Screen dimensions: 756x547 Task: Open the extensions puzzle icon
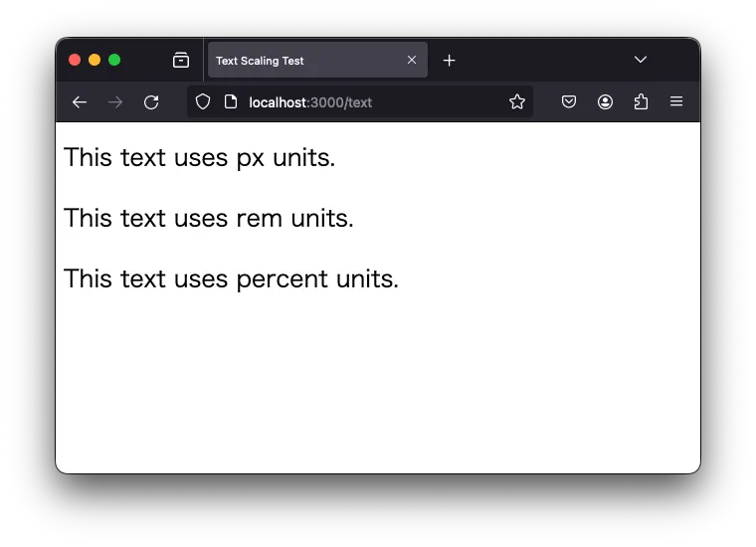click(641, 101)
